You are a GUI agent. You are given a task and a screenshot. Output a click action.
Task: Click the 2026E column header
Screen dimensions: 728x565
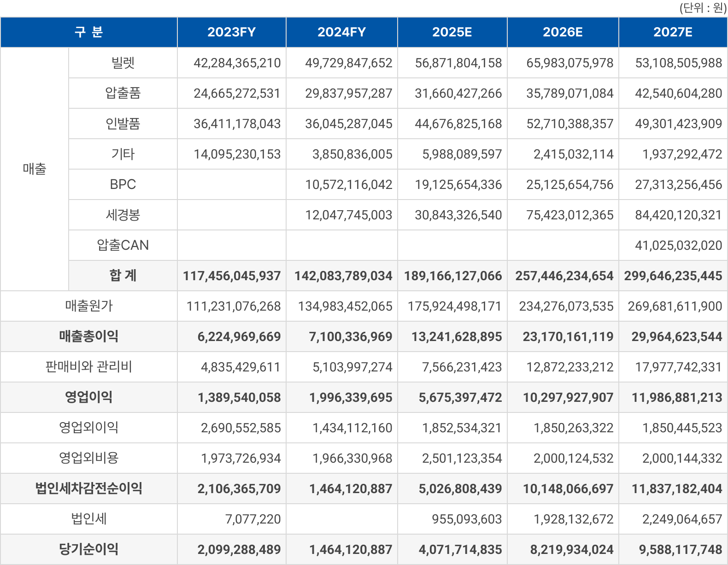[x=563, y=32]
